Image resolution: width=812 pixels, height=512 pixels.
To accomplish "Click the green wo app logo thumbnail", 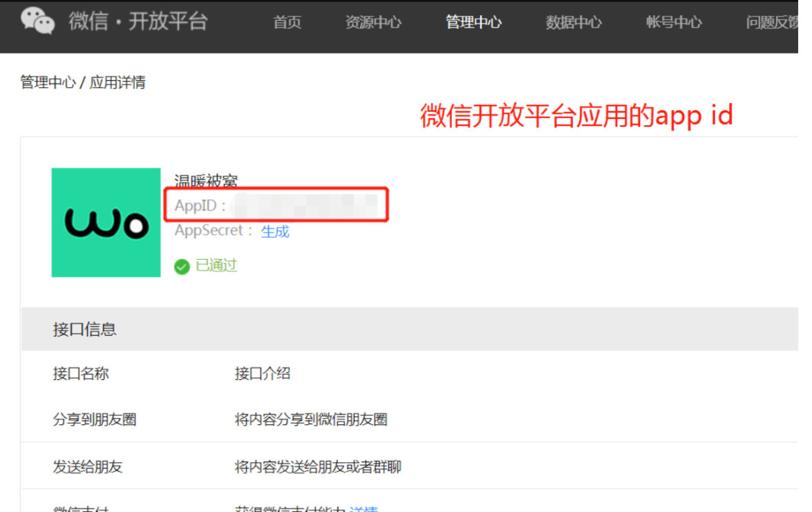I will point(106,222).
